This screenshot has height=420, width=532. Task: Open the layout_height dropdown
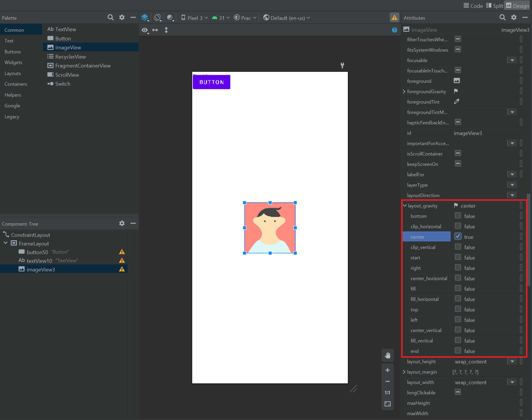tap(512, 361)
